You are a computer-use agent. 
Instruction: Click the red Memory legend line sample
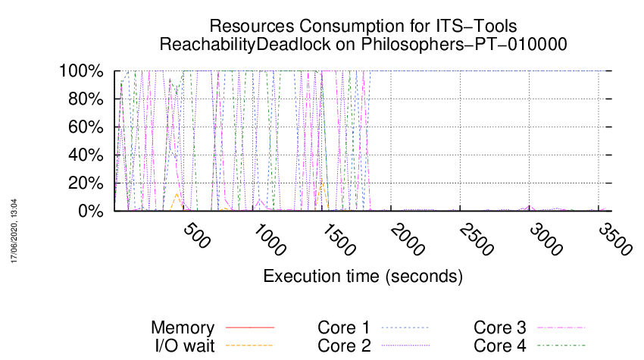250,327
